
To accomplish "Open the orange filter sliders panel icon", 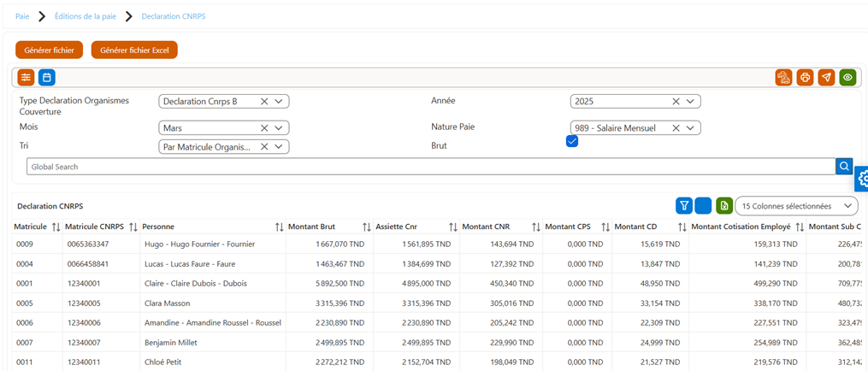I will 26,78.
